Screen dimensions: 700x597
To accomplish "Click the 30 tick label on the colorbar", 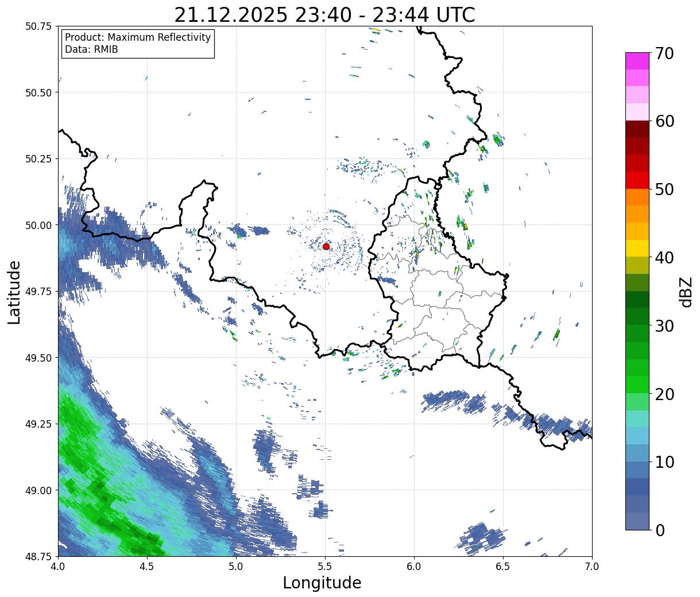I will coord(664,326).
